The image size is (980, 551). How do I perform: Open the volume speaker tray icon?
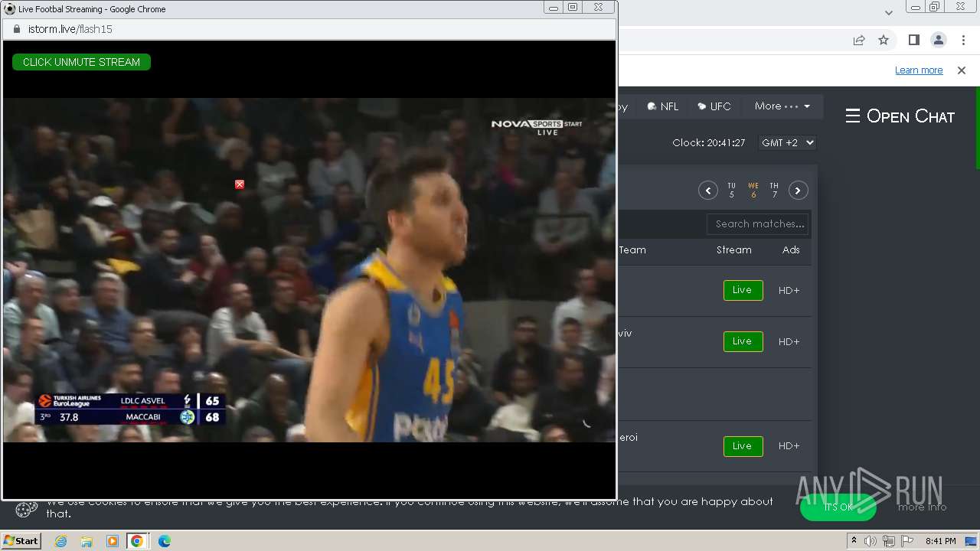(871, 541)
